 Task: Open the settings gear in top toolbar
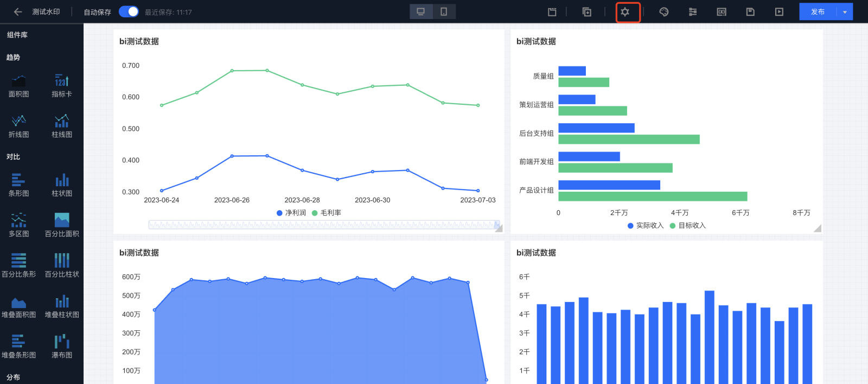click(x=625, y=12)
